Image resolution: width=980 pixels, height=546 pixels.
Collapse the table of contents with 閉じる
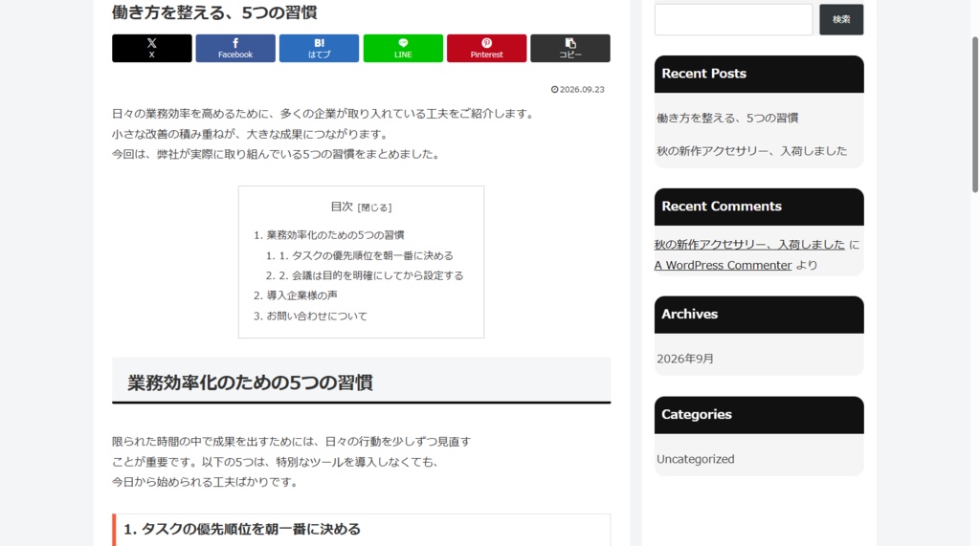click(374, 207)
